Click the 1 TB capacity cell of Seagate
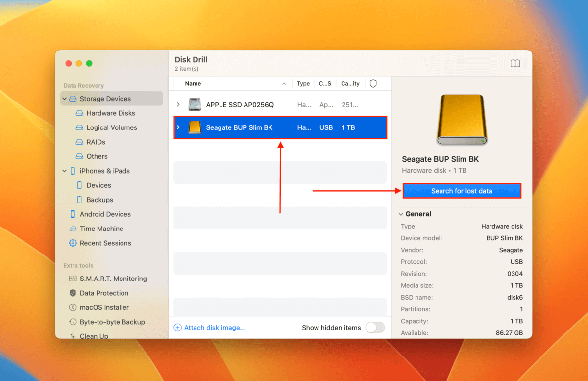 348,127
